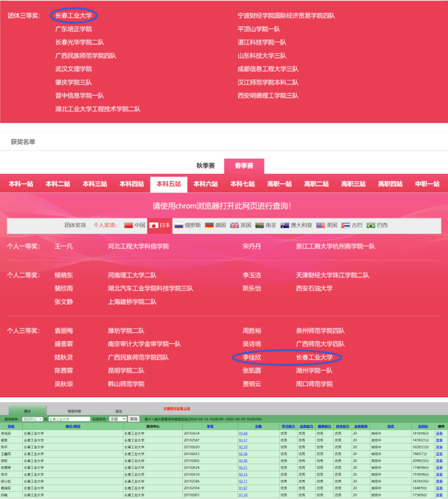This screenshot has width=448, height=499.
Task: Expand the 在线状态 dropdown
Action: coord(118,419)
